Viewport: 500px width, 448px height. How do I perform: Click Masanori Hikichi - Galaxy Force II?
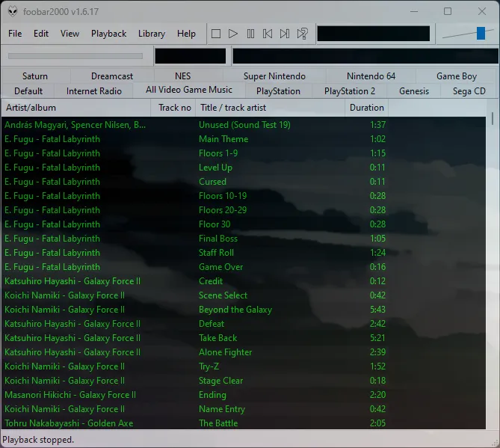point(70,395)
